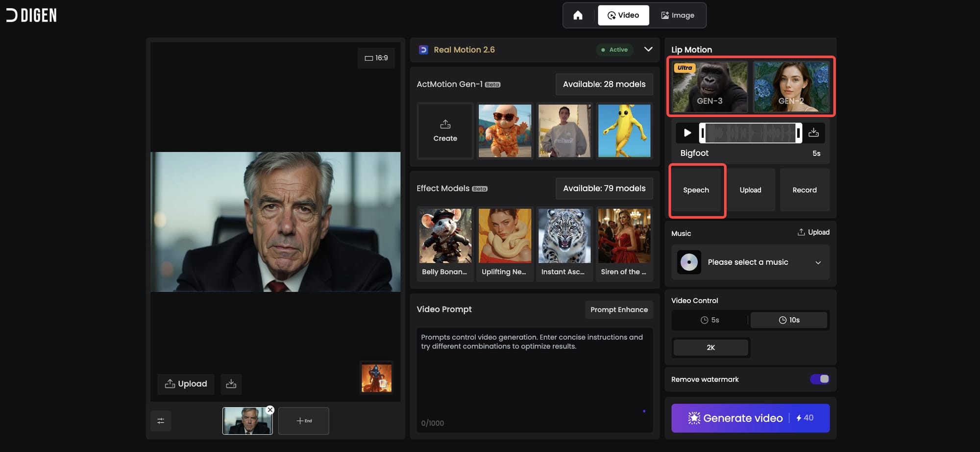
Task: Click the Generate video button
Action: point(750,418)
